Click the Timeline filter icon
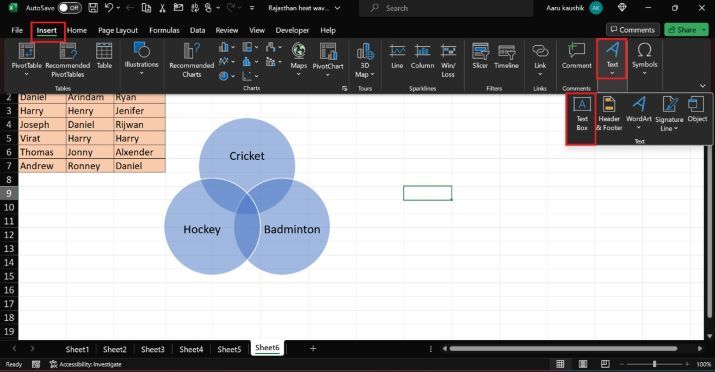 506,56
